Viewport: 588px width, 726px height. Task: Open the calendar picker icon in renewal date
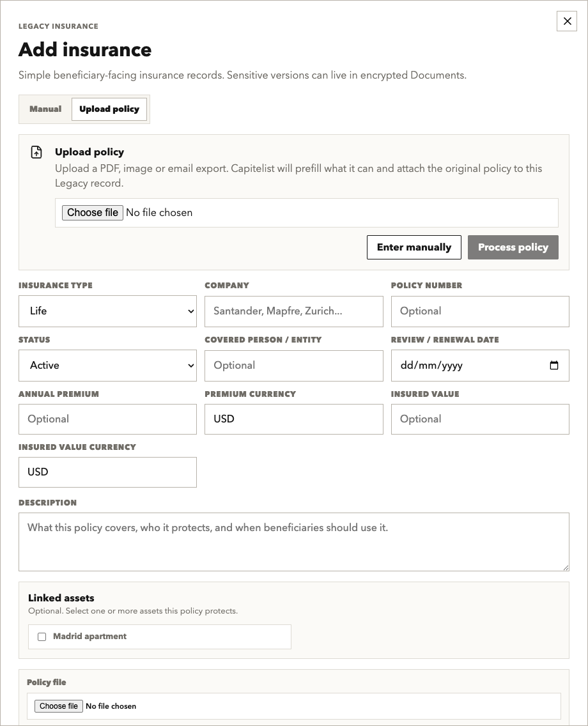553,366
